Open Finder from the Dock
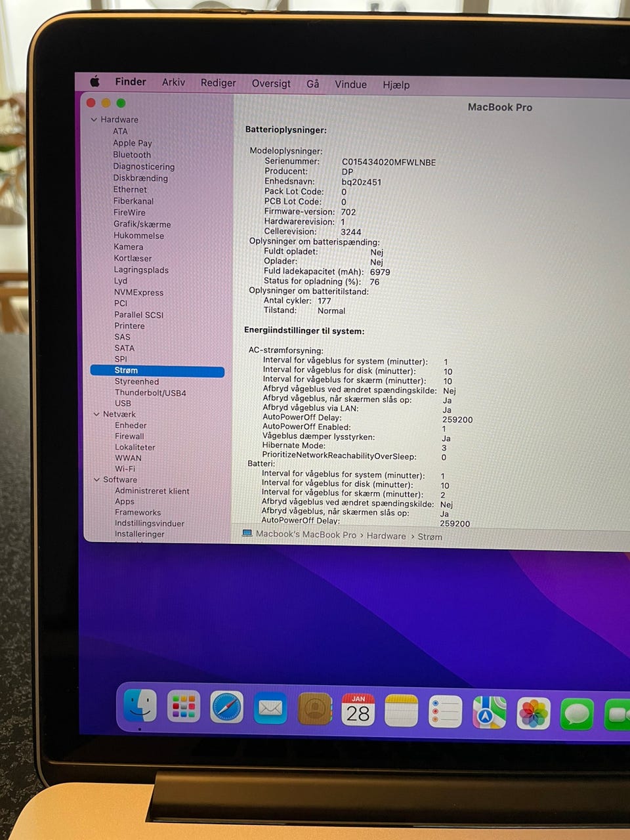The width and height of the screenshot is (630, 840). click(140, 706)
